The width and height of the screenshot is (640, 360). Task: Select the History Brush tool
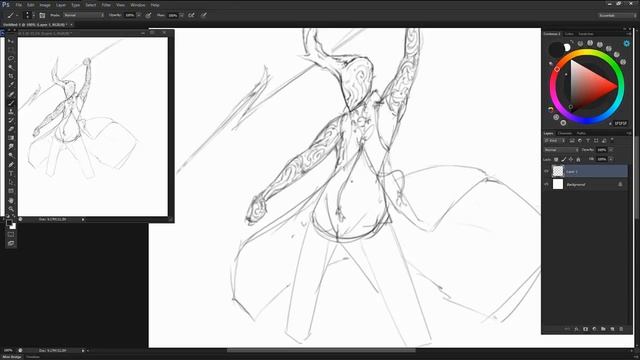coord(11,120)
